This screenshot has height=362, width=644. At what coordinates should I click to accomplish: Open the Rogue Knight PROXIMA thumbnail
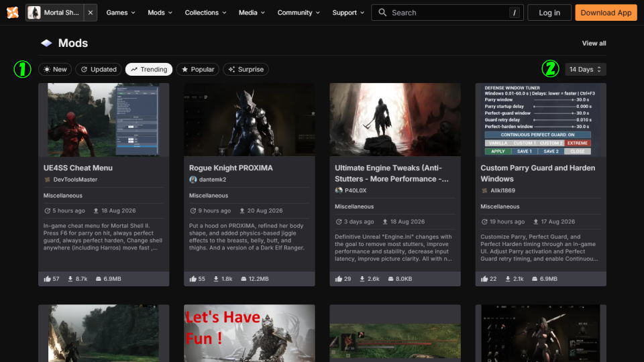[250, 119]
